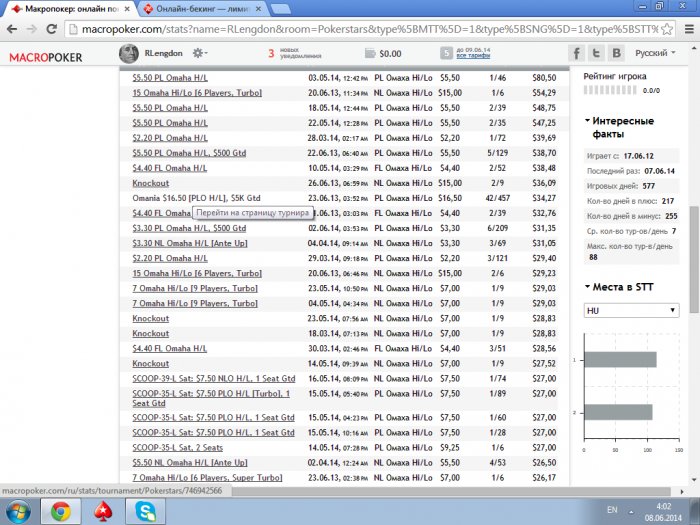The image size is (700, 525).
Task: Open the HU dropdown under Места в STT
Action: [x=631, y=311]
